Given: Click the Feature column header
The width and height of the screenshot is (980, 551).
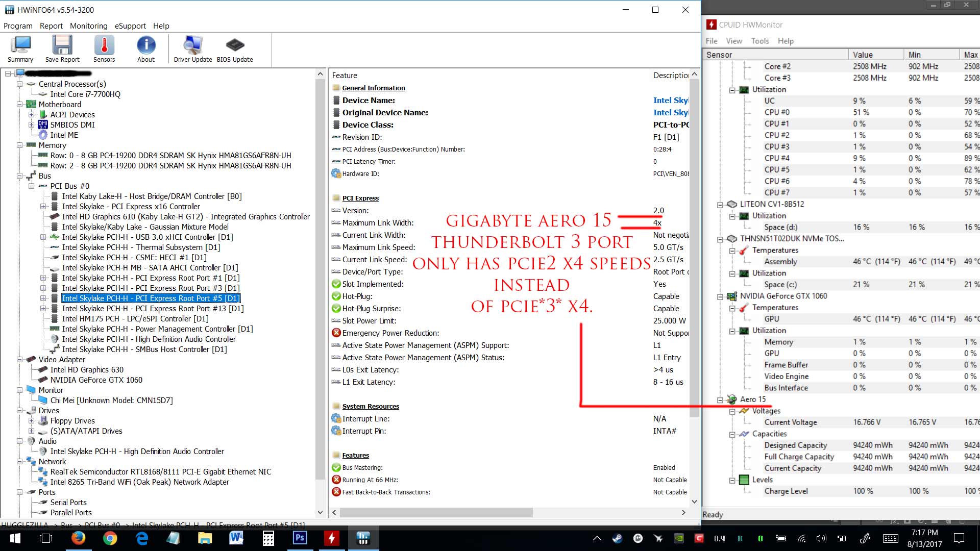Looking at the screenshot, I should coord(489,76).
